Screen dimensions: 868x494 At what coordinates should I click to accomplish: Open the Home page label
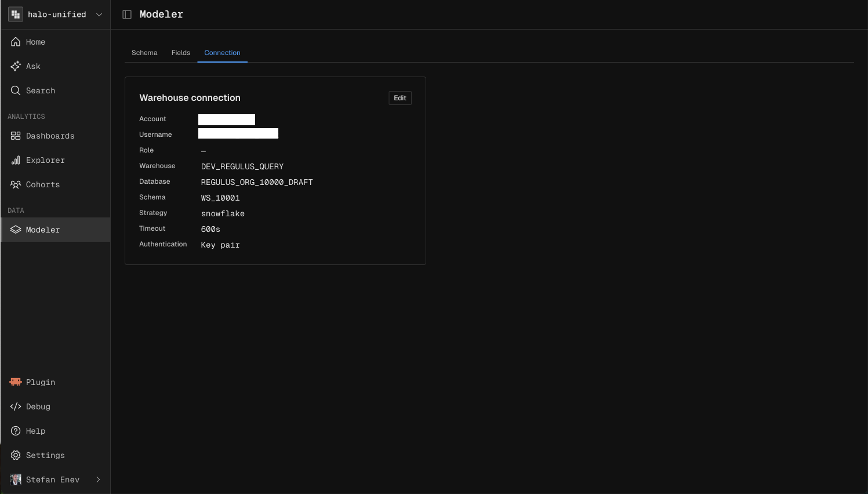click(x=35, y=42)
